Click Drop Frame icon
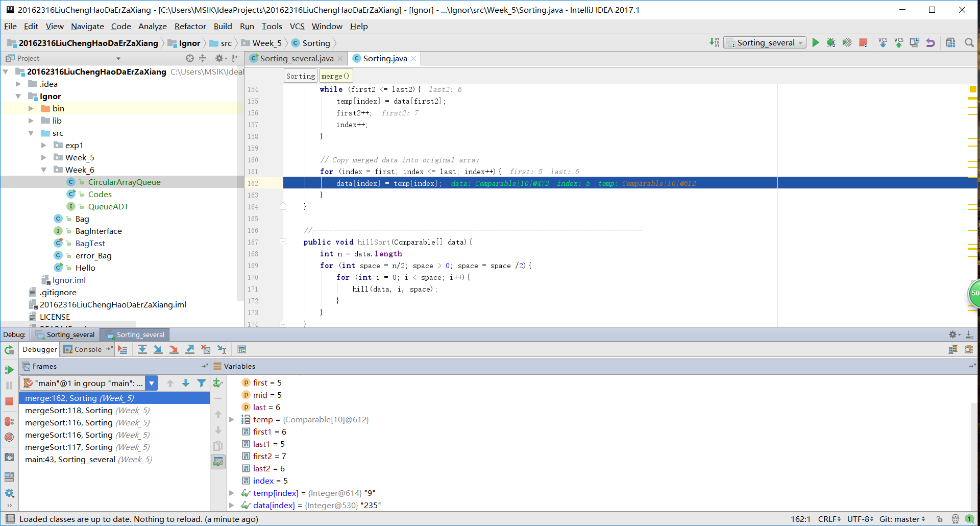Screen dimensions: 980x526 [x=206, y=349]
